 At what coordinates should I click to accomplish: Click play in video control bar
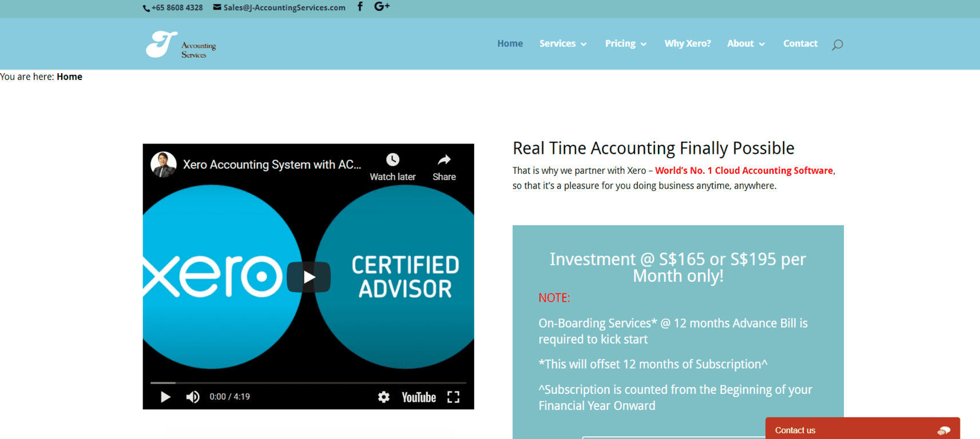click(165, 397)
